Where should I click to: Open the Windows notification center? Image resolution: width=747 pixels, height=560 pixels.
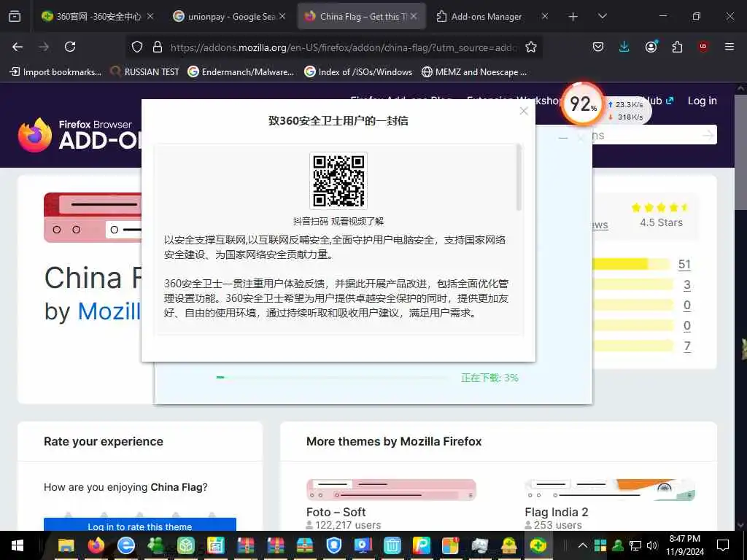[723, 545]
